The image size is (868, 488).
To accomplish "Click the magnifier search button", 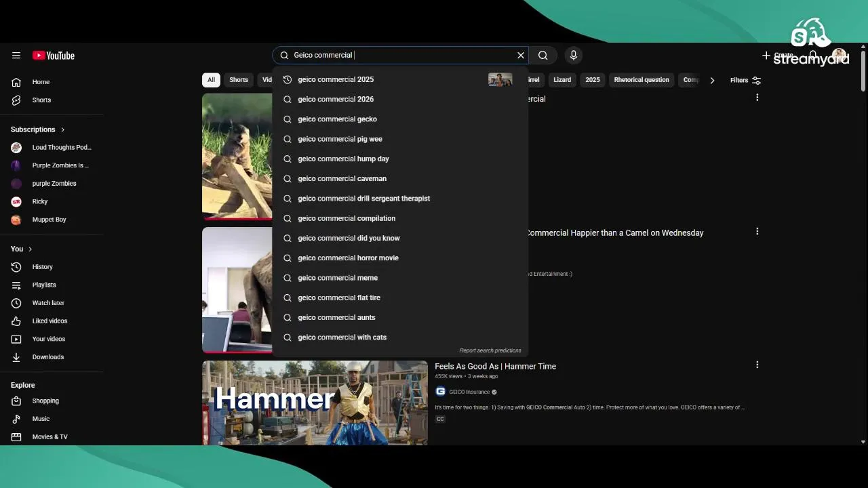I will pyautogui.click(x=543, y=56).
